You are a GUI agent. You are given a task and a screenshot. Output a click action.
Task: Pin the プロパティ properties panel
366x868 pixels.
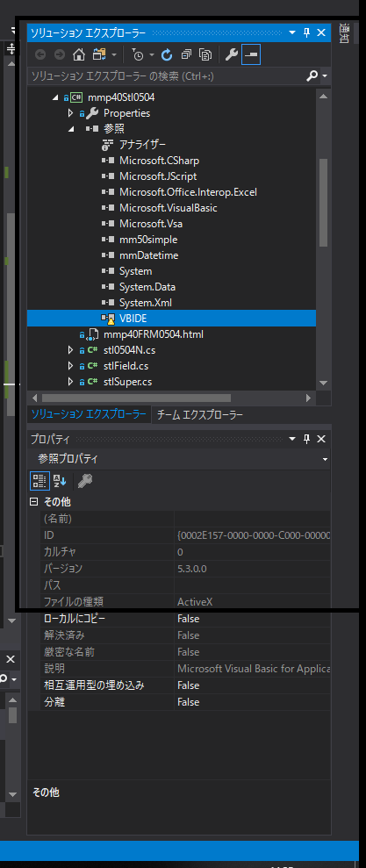point(306,440)
